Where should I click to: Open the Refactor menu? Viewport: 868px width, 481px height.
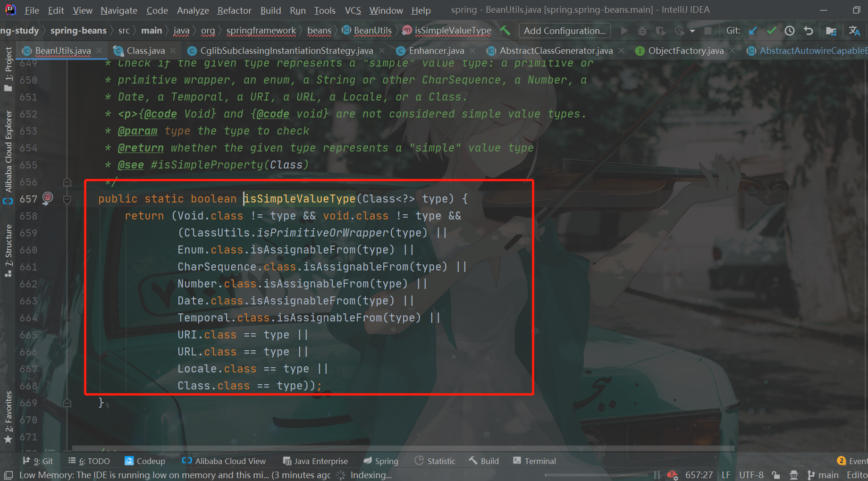click(234, 10)
